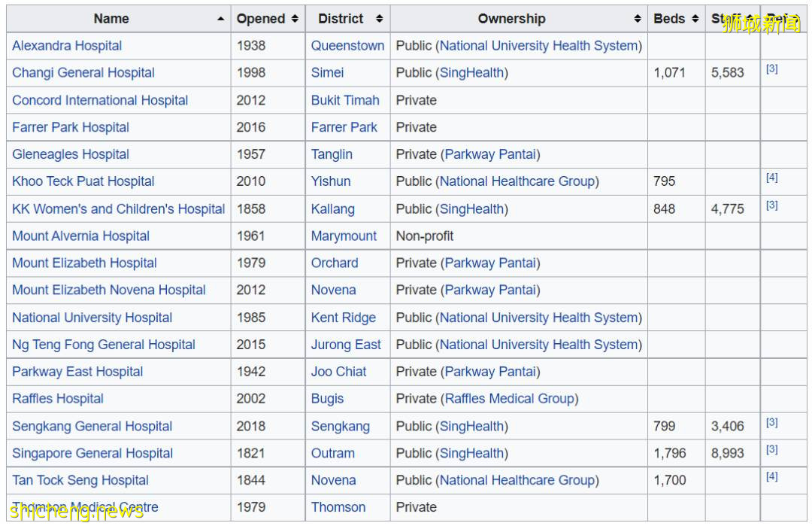Open reference [3] in Changi General row
This screenshot has width=812, height=526.
(771, 69)
